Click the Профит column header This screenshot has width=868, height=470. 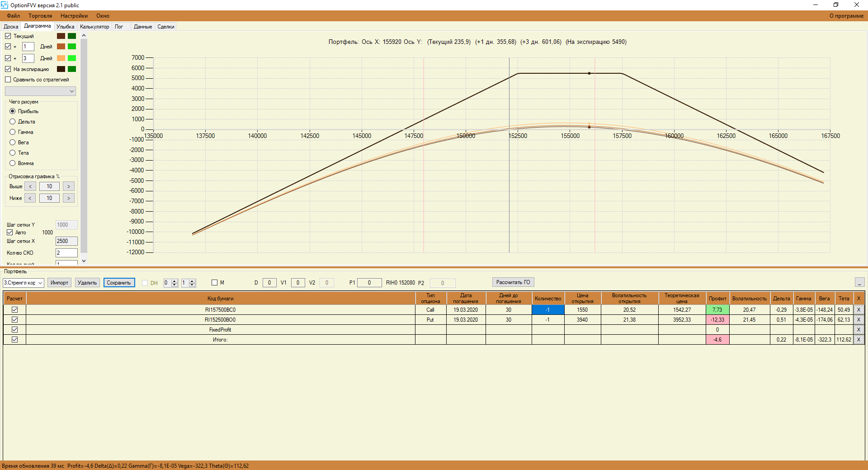717,299
